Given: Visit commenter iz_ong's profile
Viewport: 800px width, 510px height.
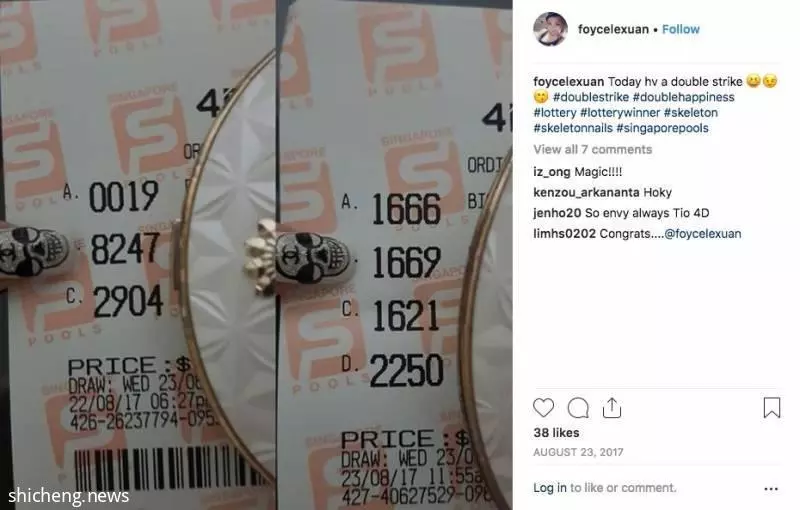Looking at the screenshot, I should 552,172.
